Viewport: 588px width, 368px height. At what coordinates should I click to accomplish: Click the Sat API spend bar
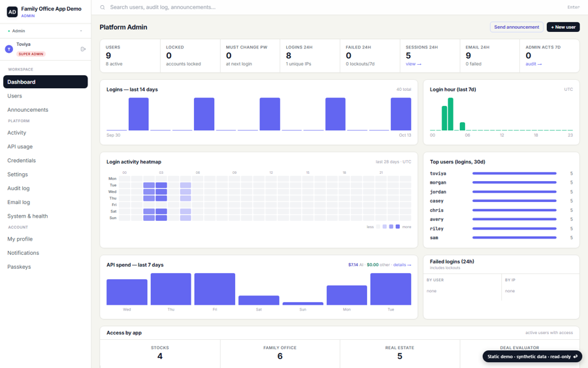click(x=259, y=300)
